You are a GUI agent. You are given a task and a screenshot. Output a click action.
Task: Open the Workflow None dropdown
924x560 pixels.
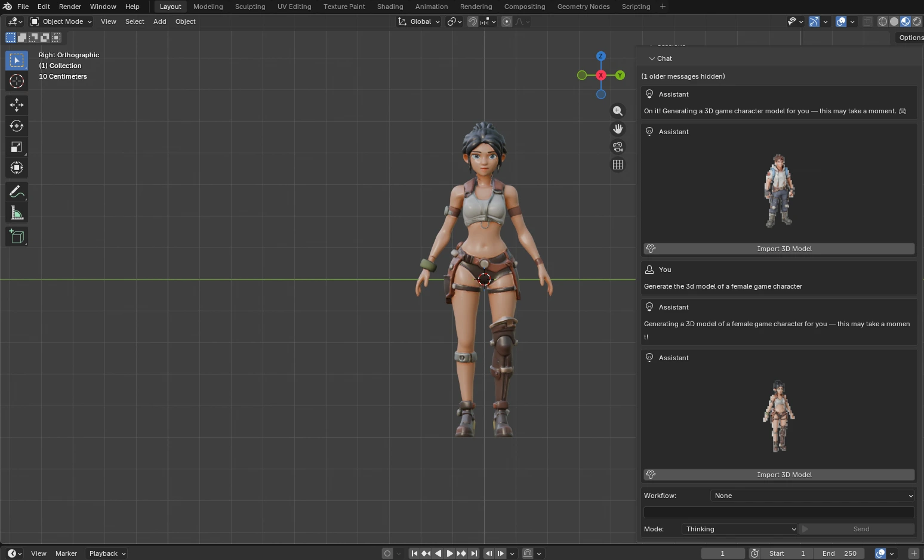(812, 496)
